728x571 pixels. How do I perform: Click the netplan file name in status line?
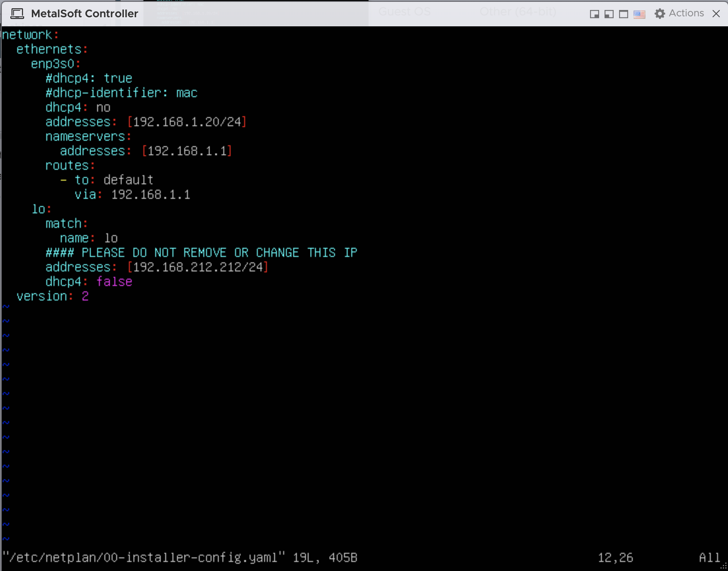pos(144,557)
